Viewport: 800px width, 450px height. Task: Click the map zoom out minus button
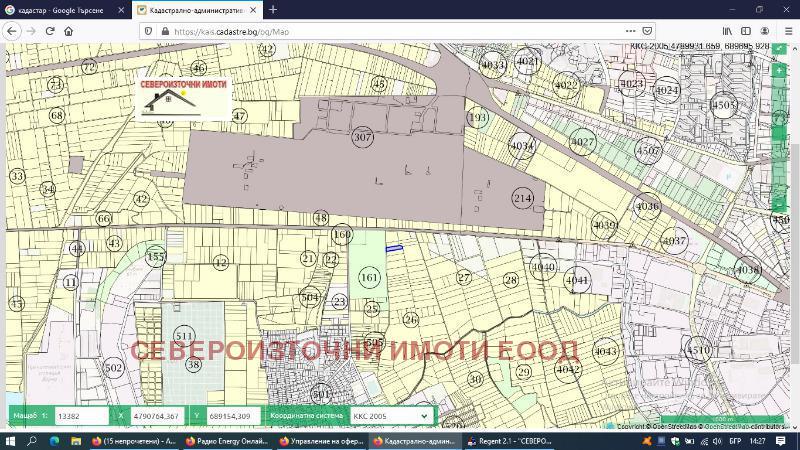pos(780,205)
